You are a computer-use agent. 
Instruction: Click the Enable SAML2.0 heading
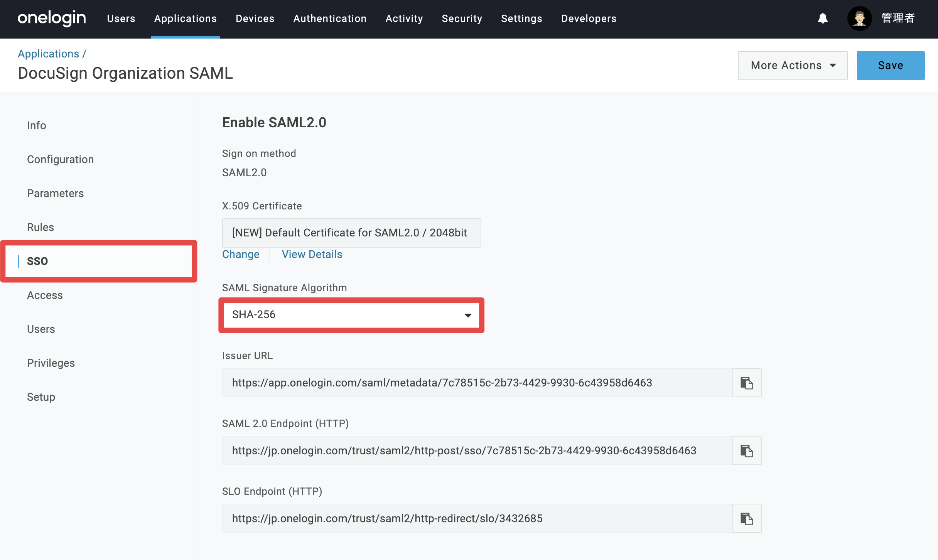click(274, 123)
